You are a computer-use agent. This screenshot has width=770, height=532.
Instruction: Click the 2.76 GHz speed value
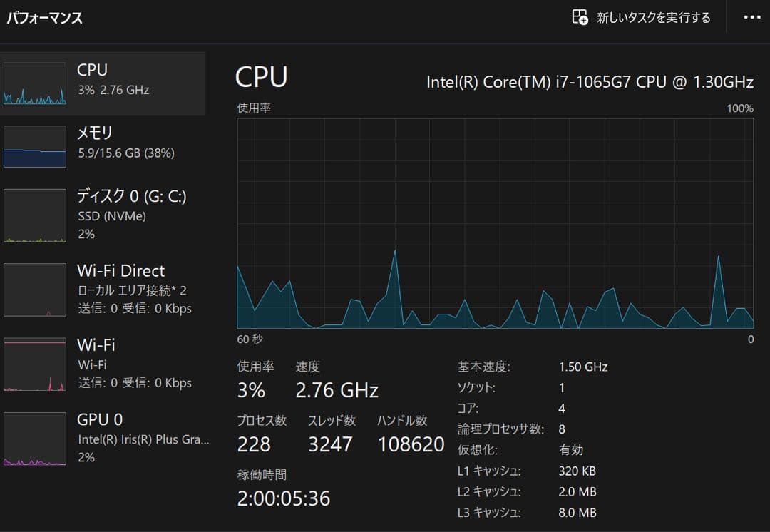[x=337, y=391]
